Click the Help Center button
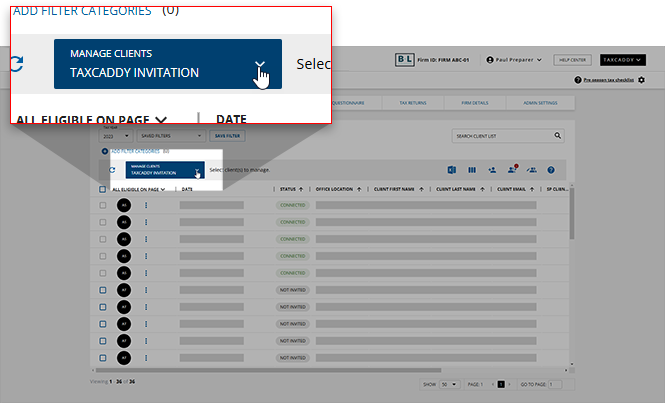The width and height of the screenshot is (665, 403). (x=572, y=60)
